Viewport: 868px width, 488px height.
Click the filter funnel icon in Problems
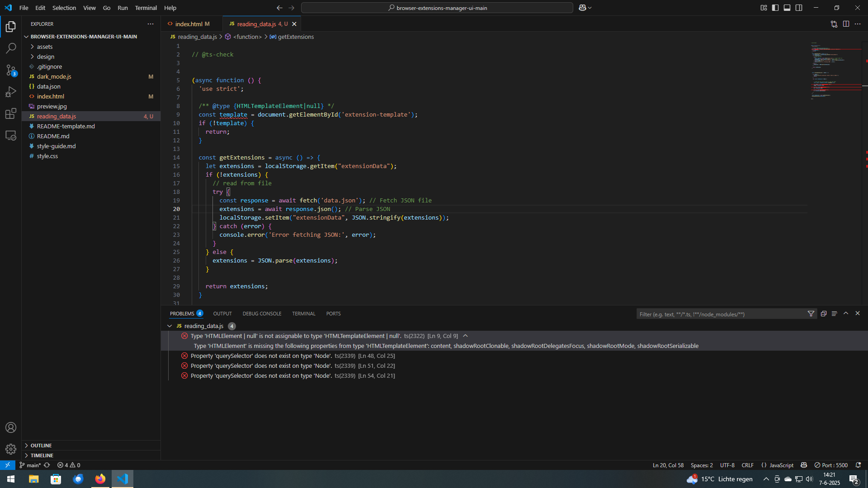coord(811,314)
